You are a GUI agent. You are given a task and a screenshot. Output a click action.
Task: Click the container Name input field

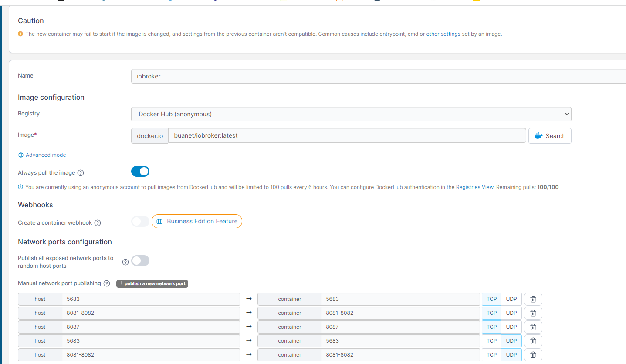coord(378,76)
